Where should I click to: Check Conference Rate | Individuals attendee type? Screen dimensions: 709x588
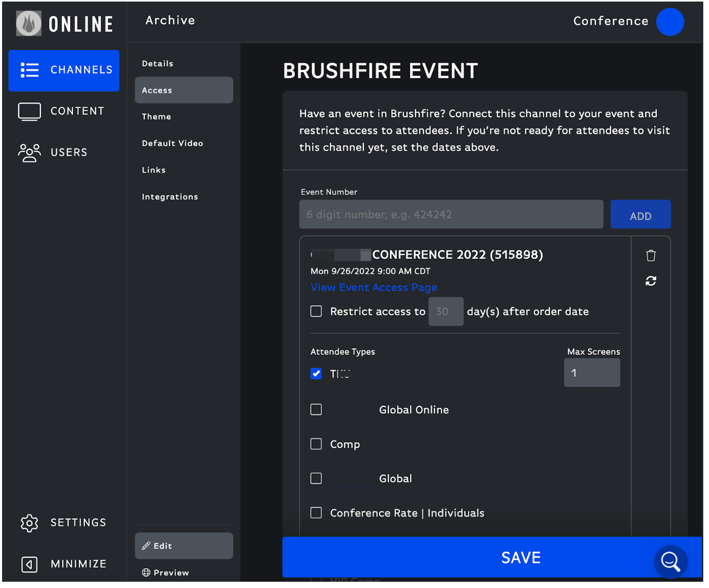point(316,512)
